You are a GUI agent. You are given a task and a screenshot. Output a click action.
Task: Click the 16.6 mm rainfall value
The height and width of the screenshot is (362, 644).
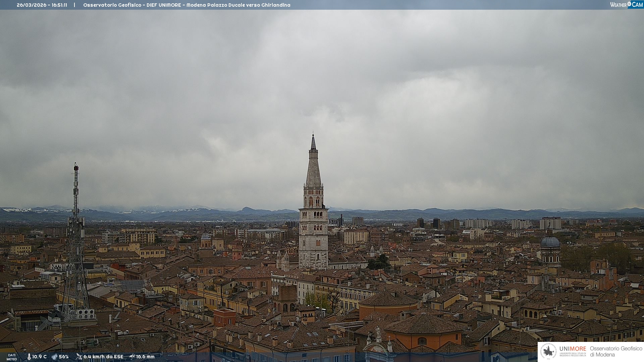145,357
